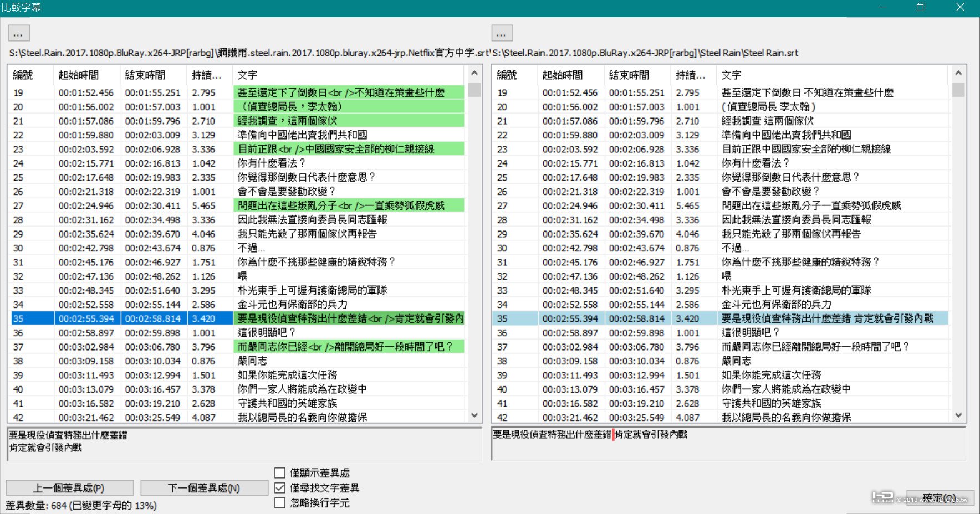980x514 pixels.
Task: Select right list row 經我調查 這兩個傢伙
Action: (x=721, y=121)
